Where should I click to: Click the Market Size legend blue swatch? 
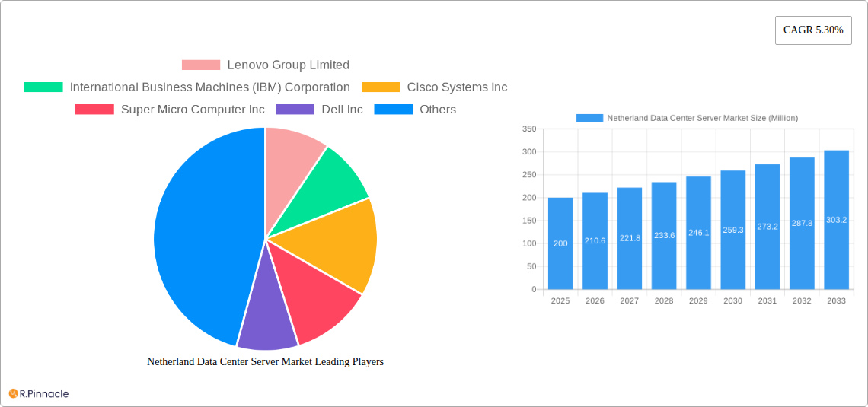click(589, 119)
